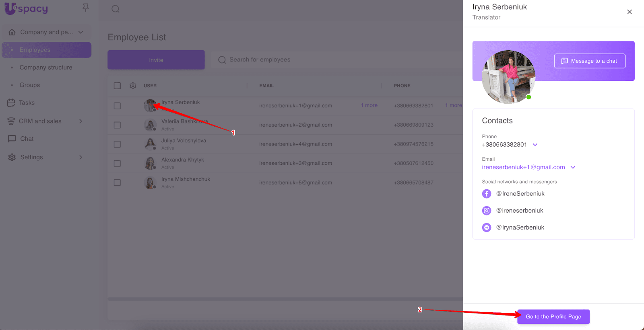Click the pin icon next to the Uspacy logo
Viewport: 644px width, 330px height.
click(85, 8)
